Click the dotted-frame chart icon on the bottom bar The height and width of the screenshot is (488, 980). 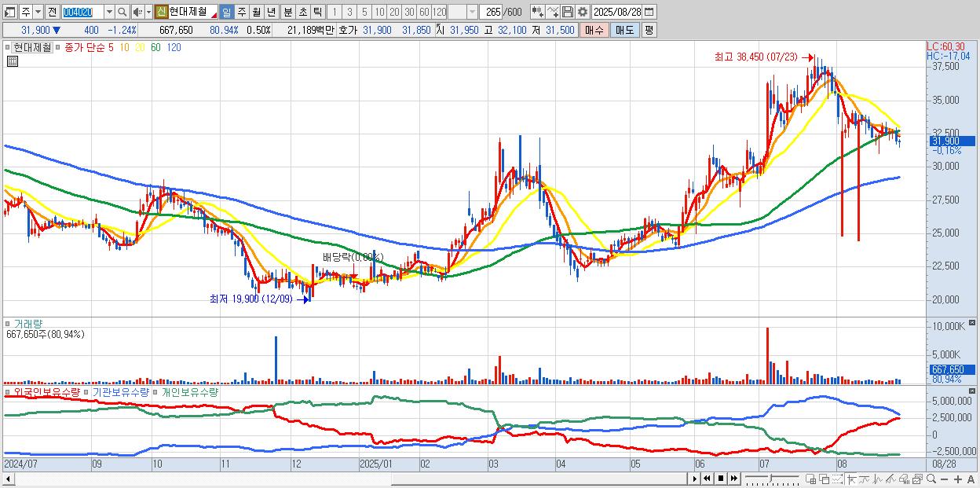coord(837,479)
